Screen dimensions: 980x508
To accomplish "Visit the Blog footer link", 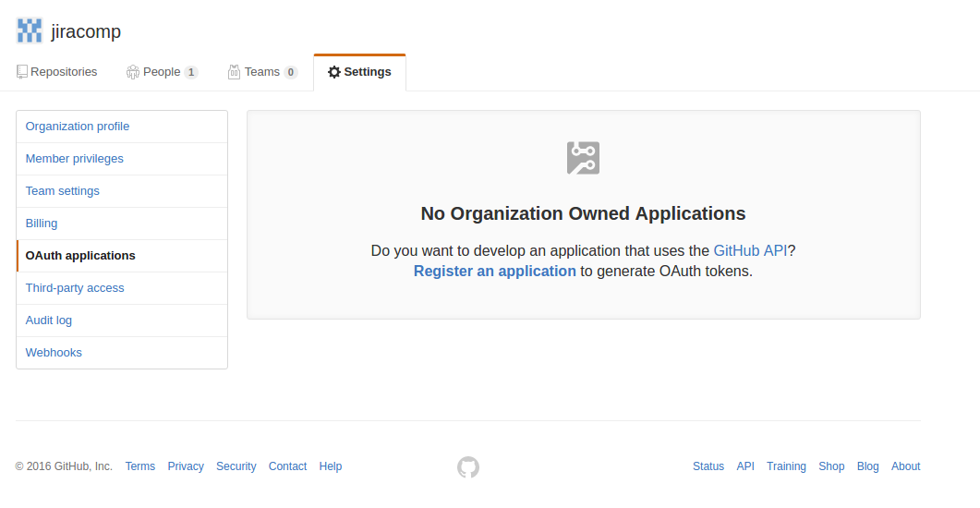I will pyautogui.click(x=867, y=466).
